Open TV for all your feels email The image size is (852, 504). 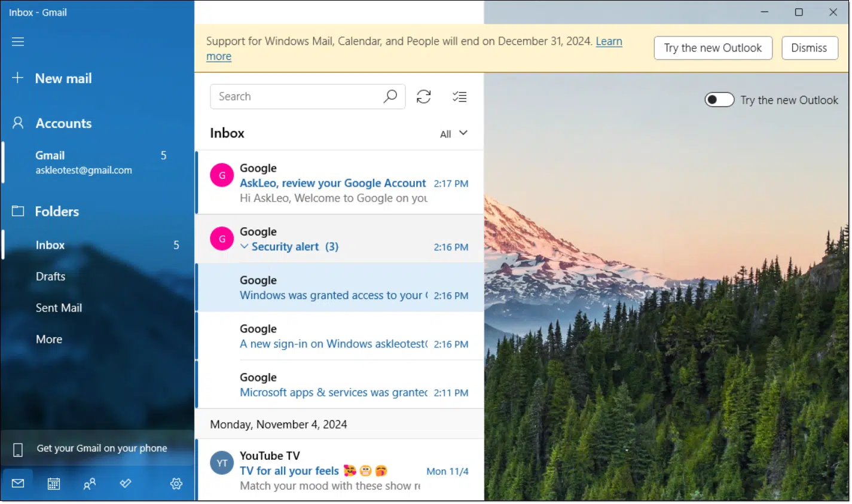pyautogui.click(x=340, y=470)
